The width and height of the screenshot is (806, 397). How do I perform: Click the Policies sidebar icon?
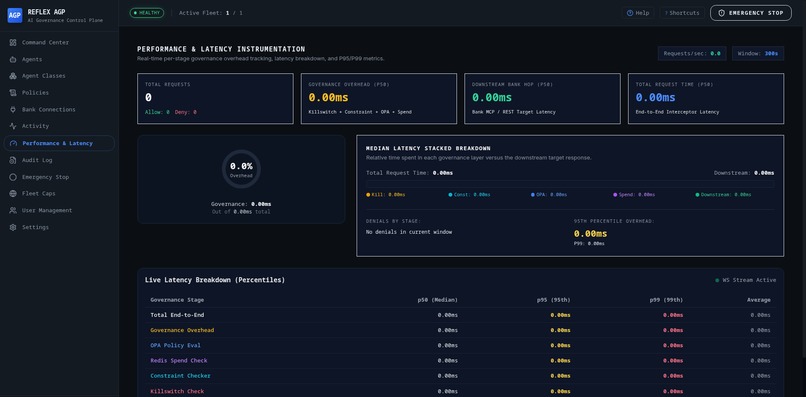(x=13, y=93)
